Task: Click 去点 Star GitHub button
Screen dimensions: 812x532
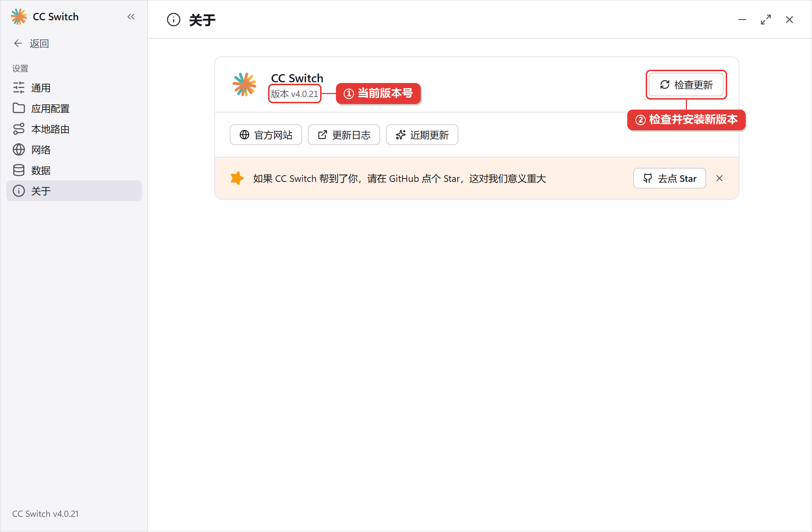Action: click(x=670, y=179)
